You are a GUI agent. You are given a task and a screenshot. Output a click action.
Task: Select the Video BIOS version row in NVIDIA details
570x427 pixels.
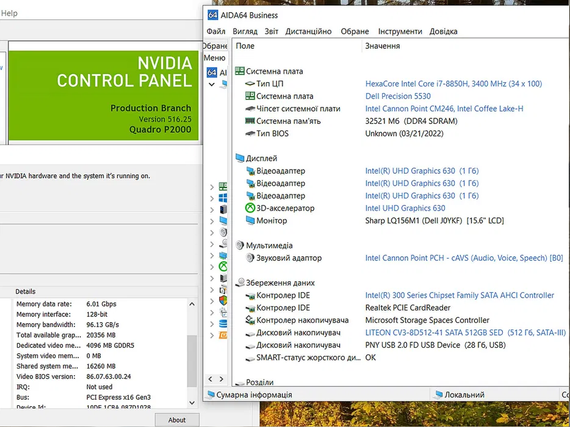tap(101, 376)
